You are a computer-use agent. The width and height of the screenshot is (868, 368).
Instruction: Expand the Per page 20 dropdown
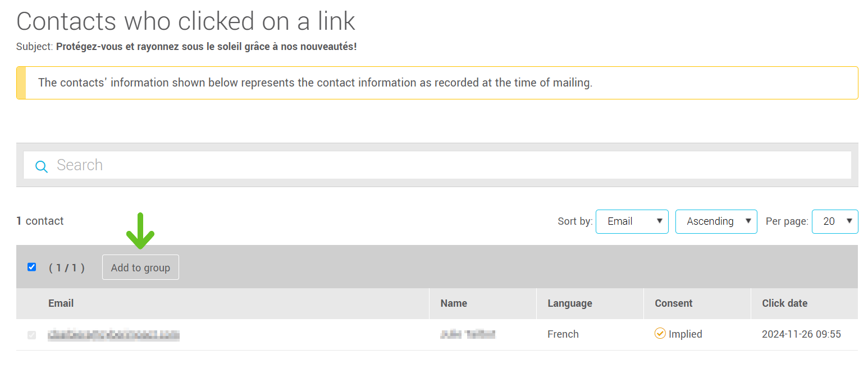click(x=835, y=221)
